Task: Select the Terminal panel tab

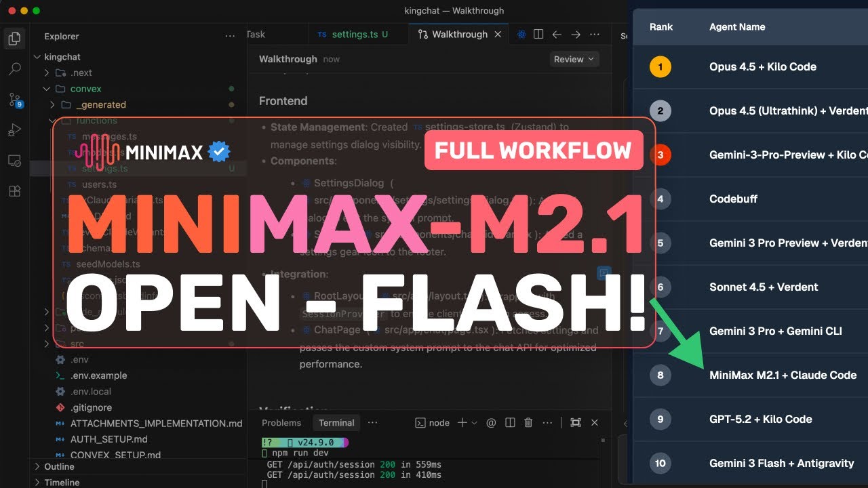Action: click(336, 422)
